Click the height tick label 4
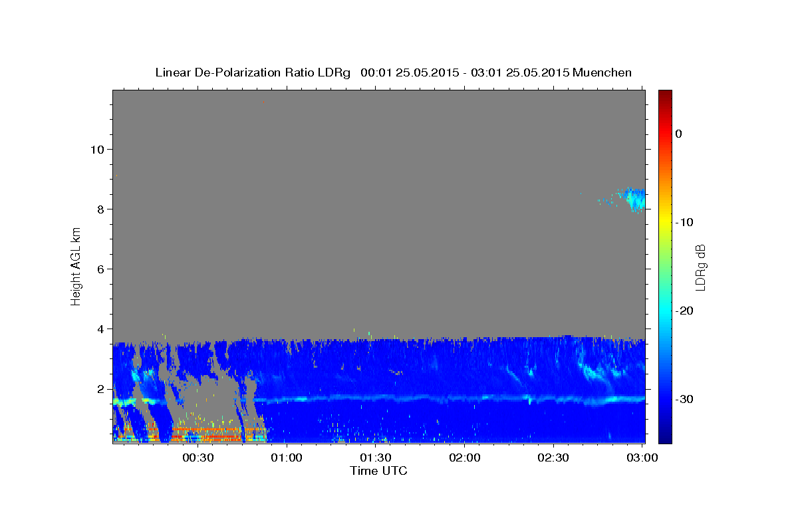Screen dimensions: 798x532 [x=99, y=329]
